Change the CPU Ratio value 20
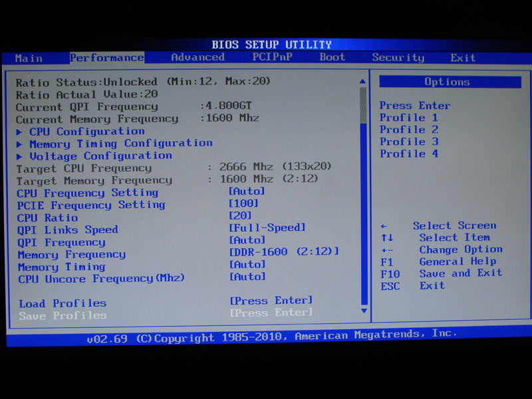Screen dimensions: 532x399 240,215
